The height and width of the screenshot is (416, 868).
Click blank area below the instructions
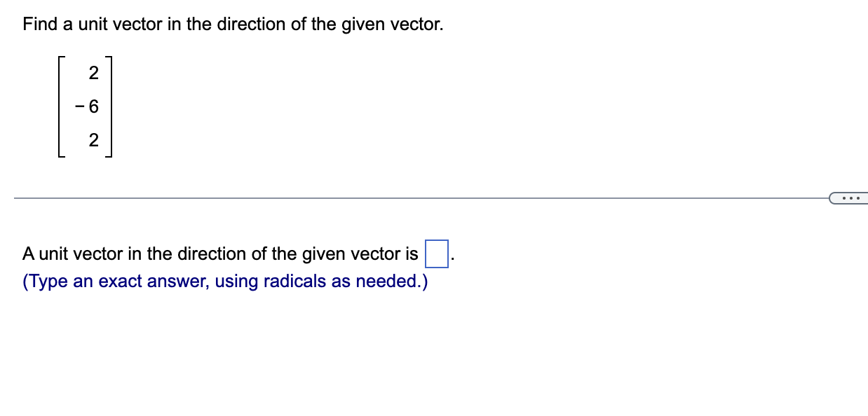(x=280, y=336)
